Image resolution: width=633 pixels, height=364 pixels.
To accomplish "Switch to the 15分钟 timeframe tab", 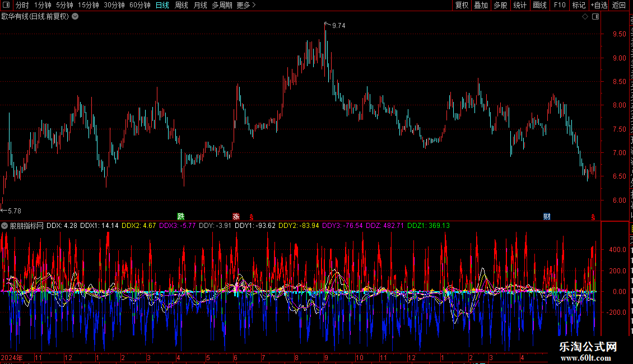I will tap(88, 5).
